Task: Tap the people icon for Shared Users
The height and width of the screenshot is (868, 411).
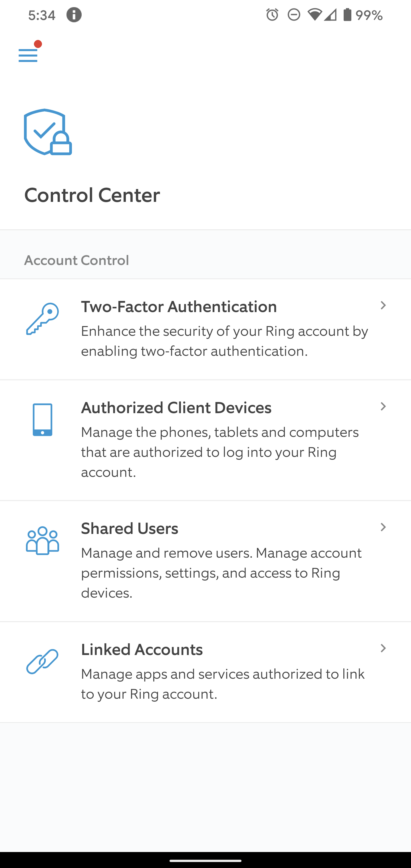Action: pyautogui.click(x=43, y=541)
